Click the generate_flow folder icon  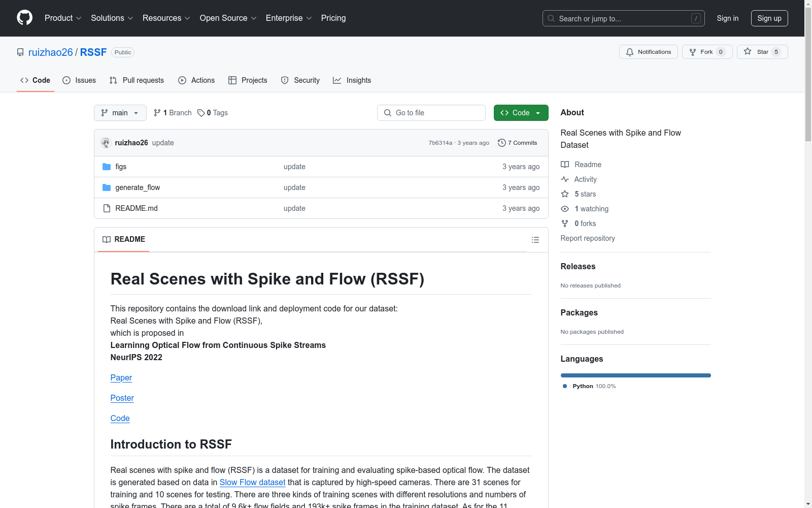coord(107,187)
